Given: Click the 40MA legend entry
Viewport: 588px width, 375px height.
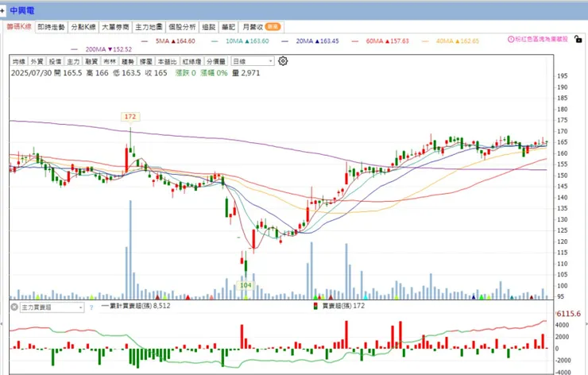Looking at the screenshot, I should pyautogui.click(x=451, y=41).
